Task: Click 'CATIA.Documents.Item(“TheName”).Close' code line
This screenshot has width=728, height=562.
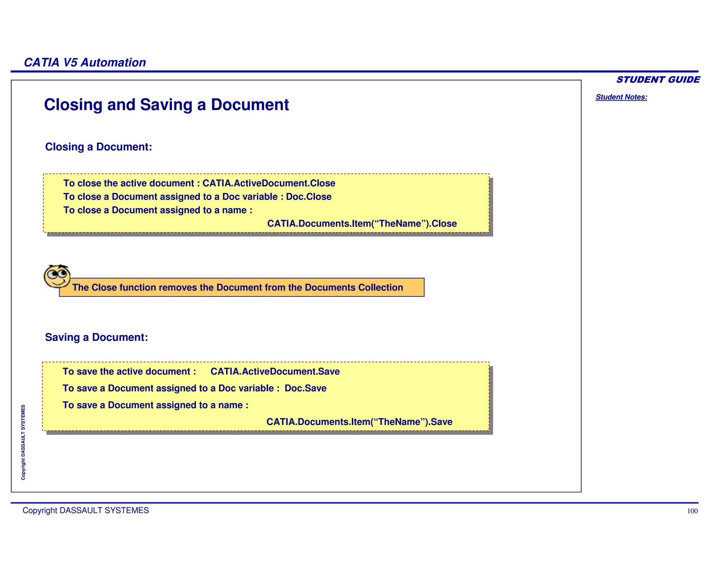Action: [362, 224]
